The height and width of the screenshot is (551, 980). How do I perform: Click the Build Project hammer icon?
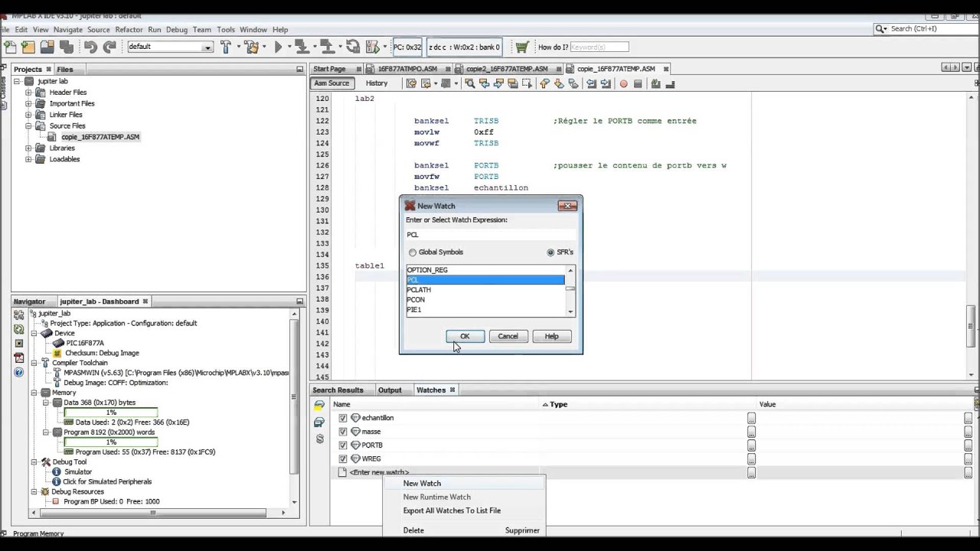click(x=226, y=47)
